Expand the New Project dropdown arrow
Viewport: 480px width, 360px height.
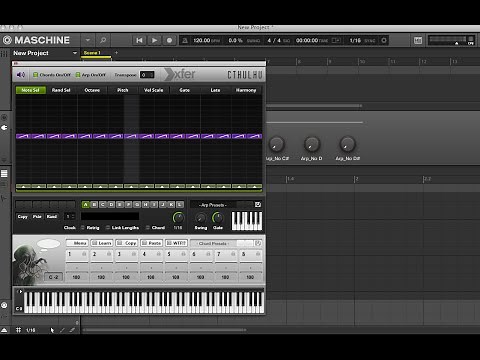pos(75,53)
